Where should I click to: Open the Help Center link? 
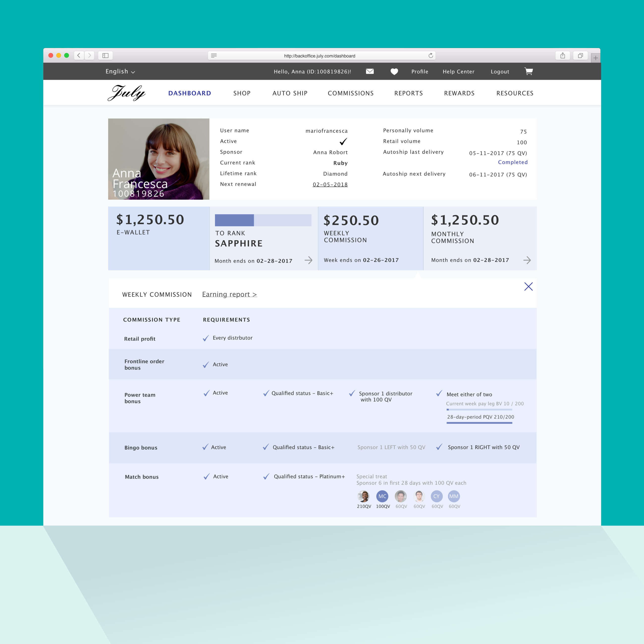[458, 72]
